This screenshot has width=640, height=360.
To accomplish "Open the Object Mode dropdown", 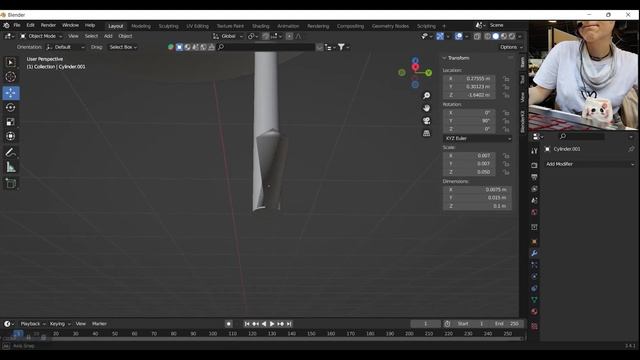I will (x=41, y=36).
